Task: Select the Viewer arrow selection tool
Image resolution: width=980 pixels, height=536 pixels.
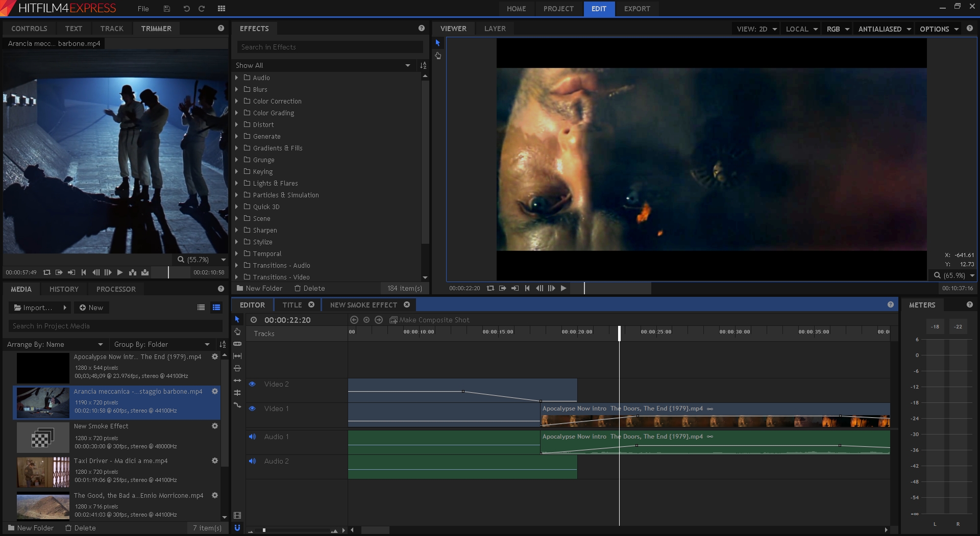Action: (x=438, y=43)
